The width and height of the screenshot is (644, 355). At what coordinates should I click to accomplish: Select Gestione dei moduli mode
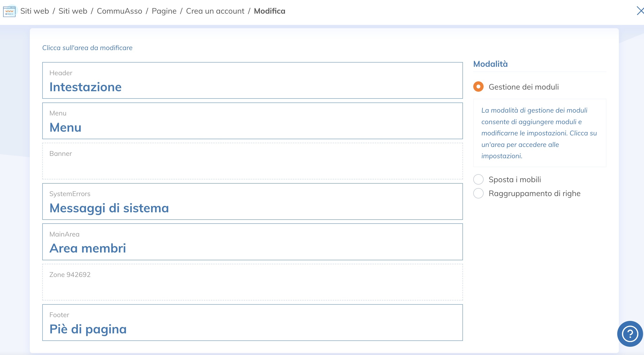(x=478, y=87)
